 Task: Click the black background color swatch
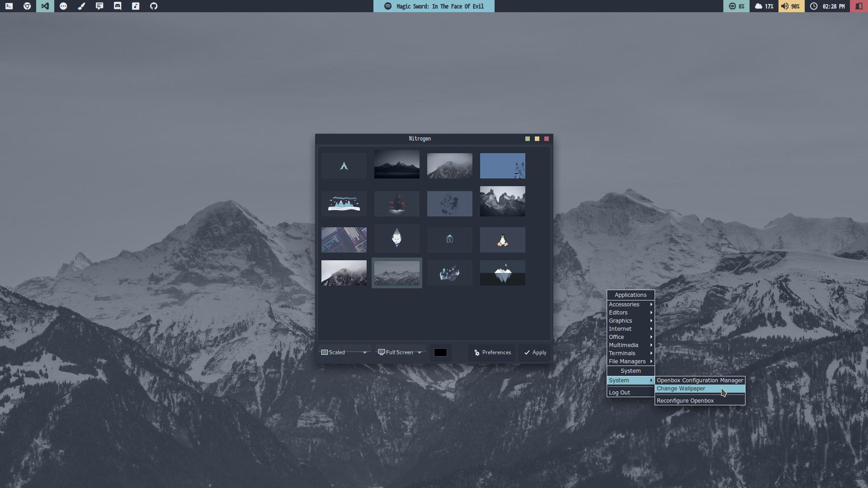point(440,352)
